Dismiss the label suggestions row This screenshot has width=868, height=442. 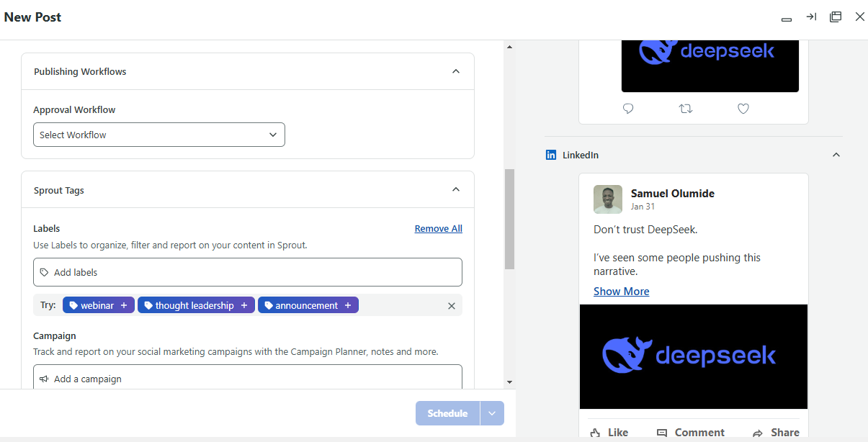point(452,306)
